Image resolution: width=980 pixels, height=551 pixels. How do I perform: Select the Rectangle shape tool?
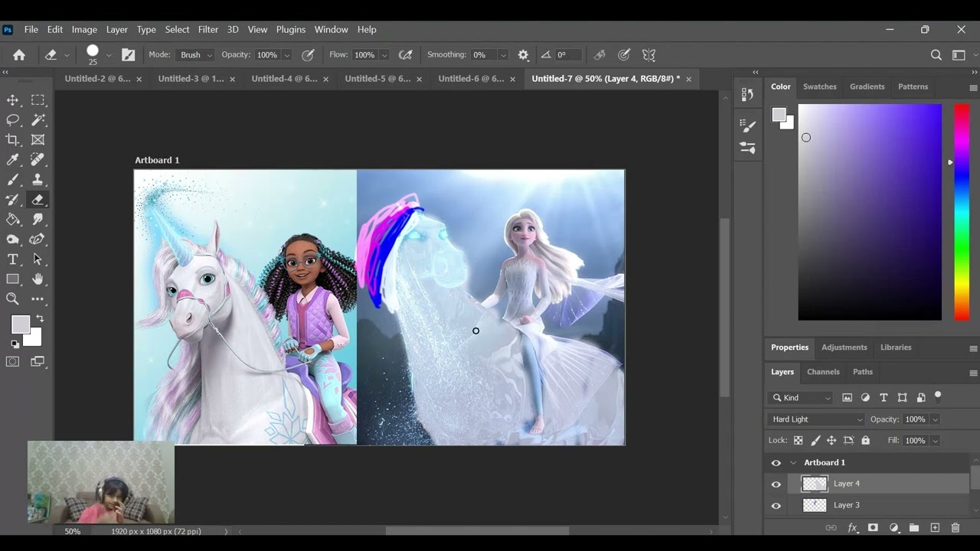pyautogui.click(x=13, y=279)
